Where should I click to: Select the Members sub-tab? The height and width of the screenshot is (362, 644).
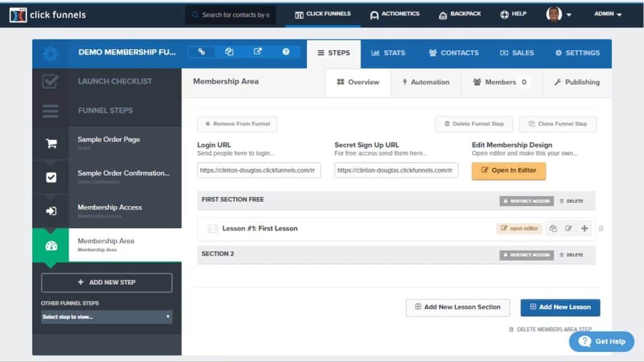501,82
